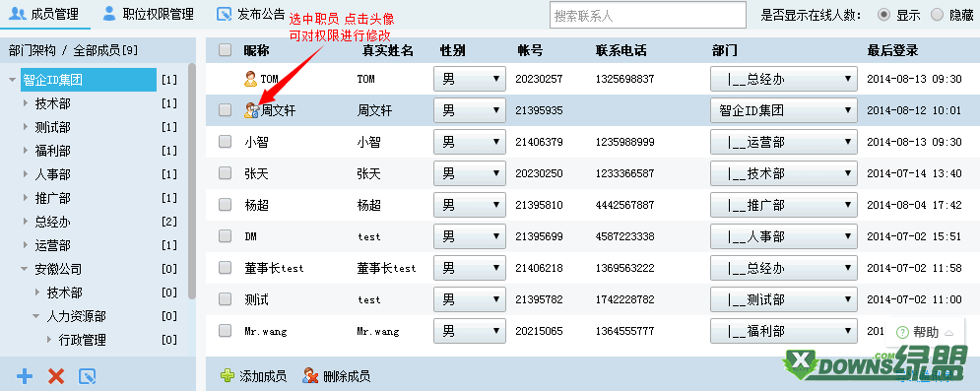Open department dropdown for 测试 (测试部)
Viewport: 980px width, 391px height.
click(x=783, y=299)
